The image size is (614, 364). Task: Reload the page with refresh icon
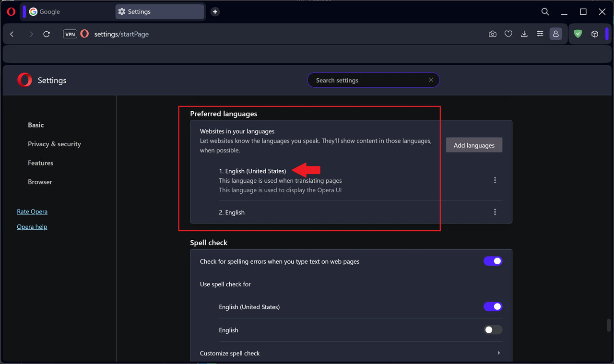point(47,34)
